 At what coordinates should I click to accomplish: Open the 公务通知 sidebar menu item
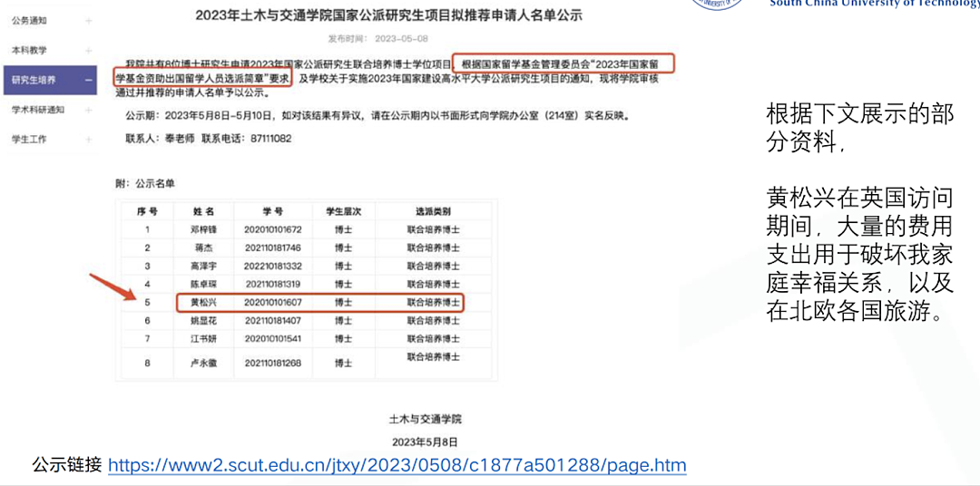tap(29, 21)
